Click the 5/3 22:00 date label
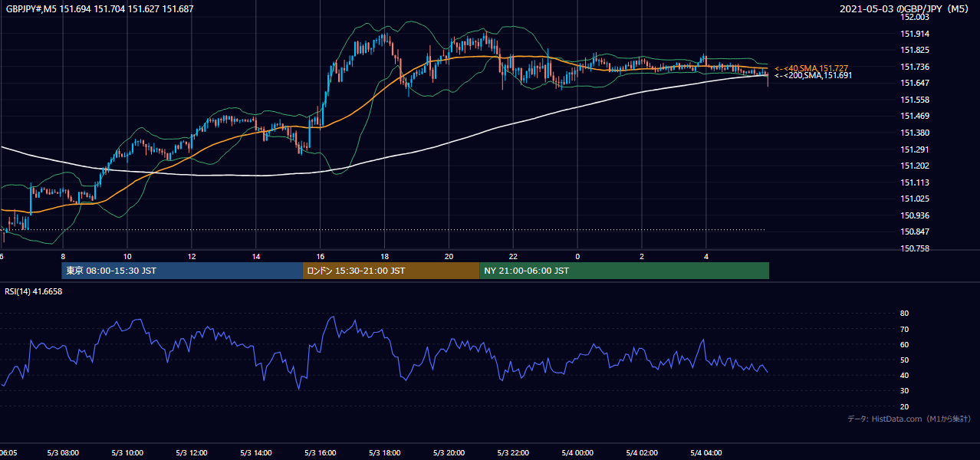 [514, 453]
